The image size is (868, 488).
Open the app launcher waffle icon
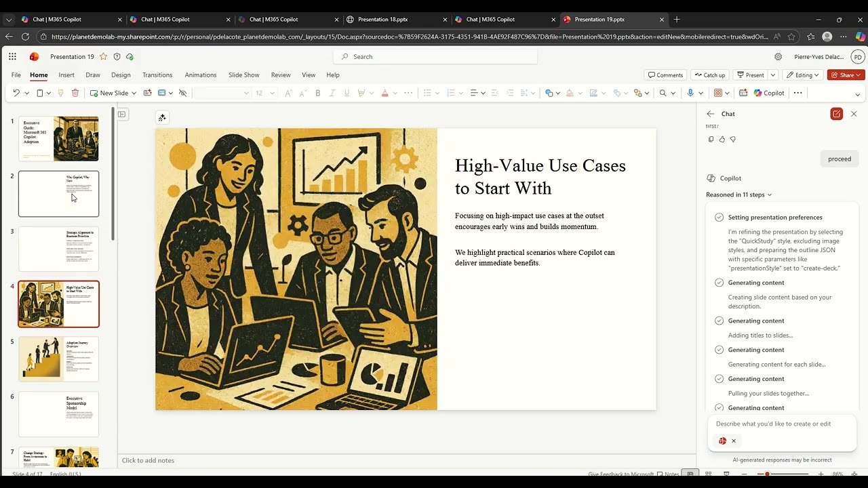[12, 57]
